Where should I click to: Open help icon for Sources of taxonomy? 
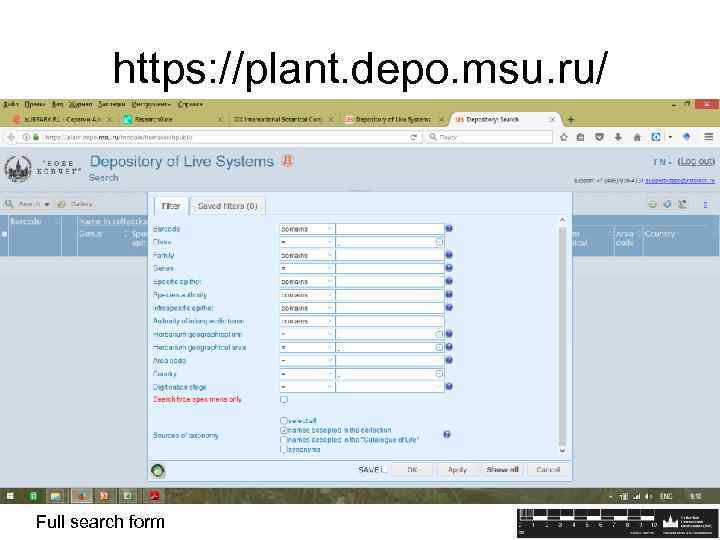click(447, 434)
